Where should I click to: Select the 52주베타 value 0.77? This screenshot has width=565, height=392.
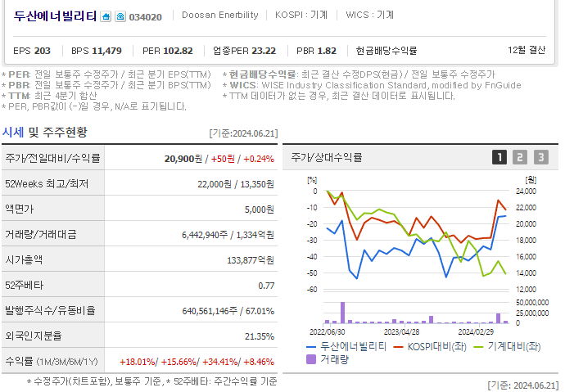tap(266, 286)
